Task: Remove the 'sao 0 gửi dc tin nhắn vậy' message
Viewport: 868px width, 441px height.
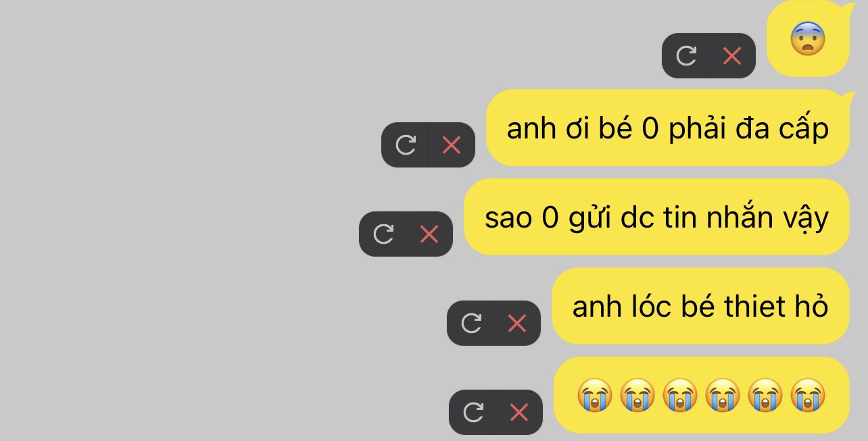Action: click(429, 234)
